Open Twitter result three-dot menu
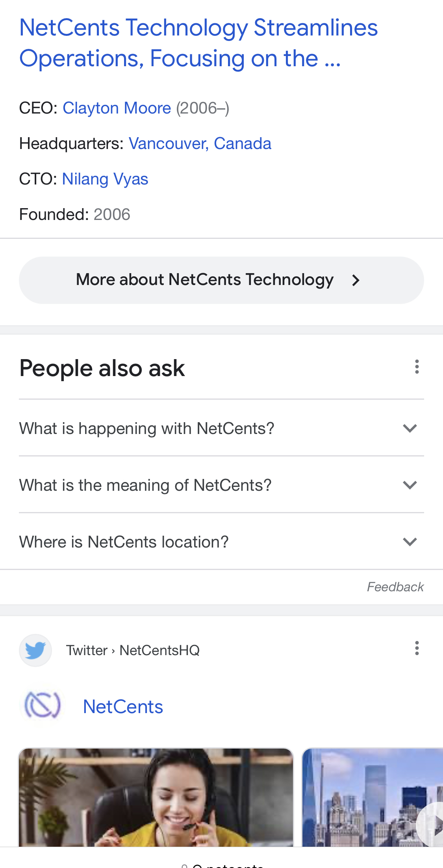 point(417,648)
